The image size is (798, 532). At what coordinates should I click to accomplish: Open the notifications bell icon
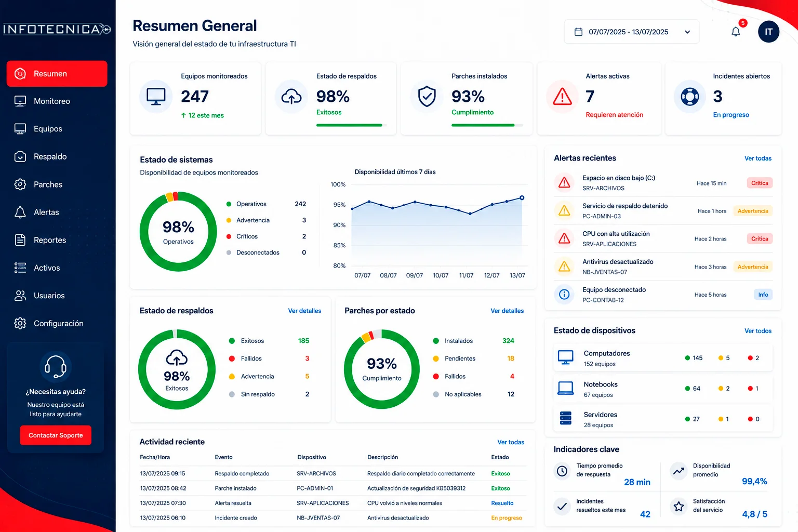tap(736, 32)
